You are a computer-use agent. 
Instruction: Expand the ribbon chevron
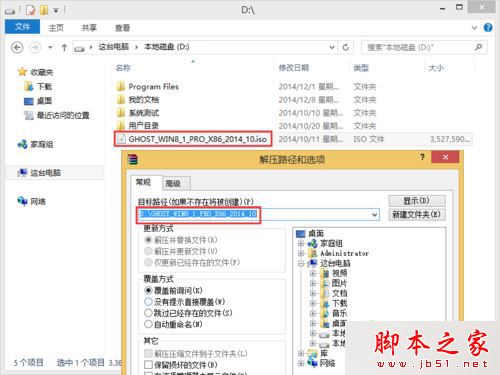474,28
